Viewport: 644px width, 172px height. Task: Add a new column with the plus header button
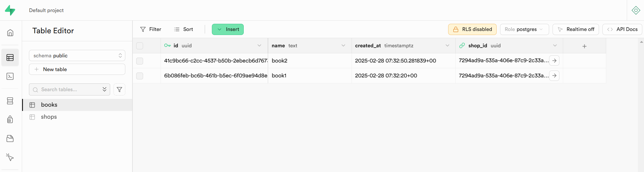tap(584, 46)
